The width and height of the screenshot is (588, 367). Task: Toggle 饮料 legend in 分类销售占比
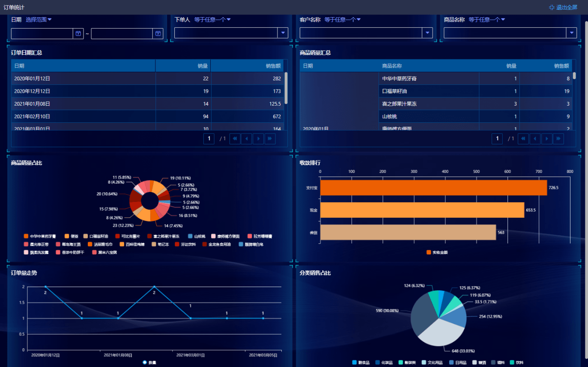pyautogui.click(x=517, y=362)
